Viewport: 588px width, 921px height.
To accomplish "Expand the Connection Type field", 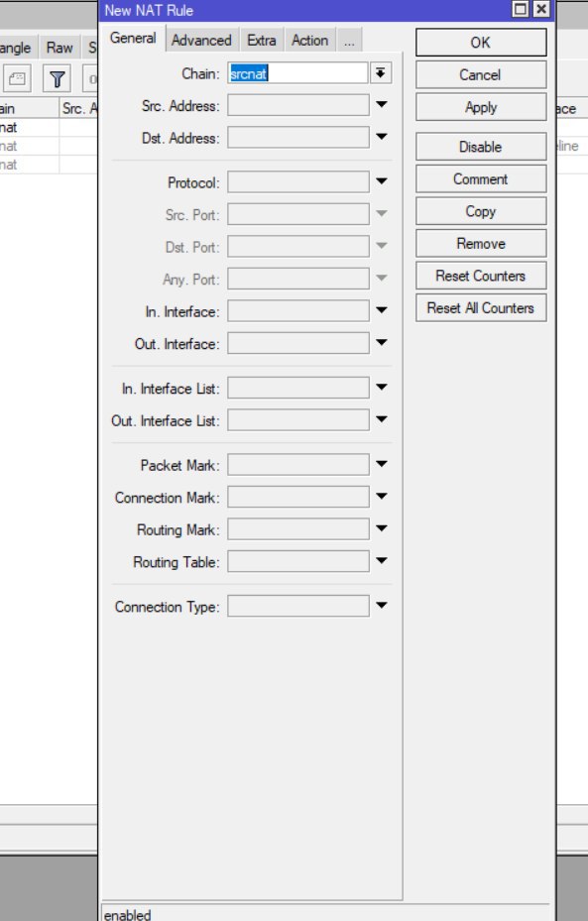I will [x=381, y=606].
